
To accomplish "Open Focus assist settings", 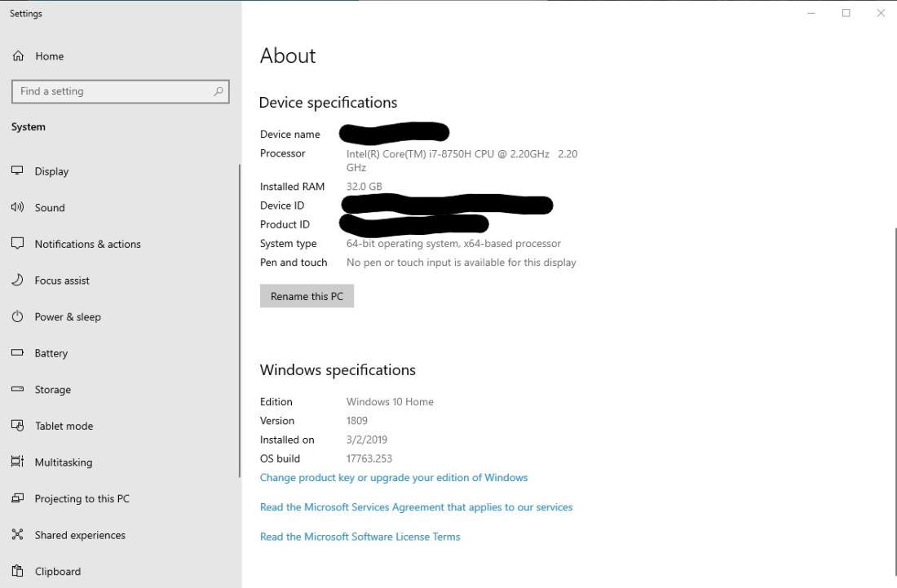I will (x=61, y=281).
